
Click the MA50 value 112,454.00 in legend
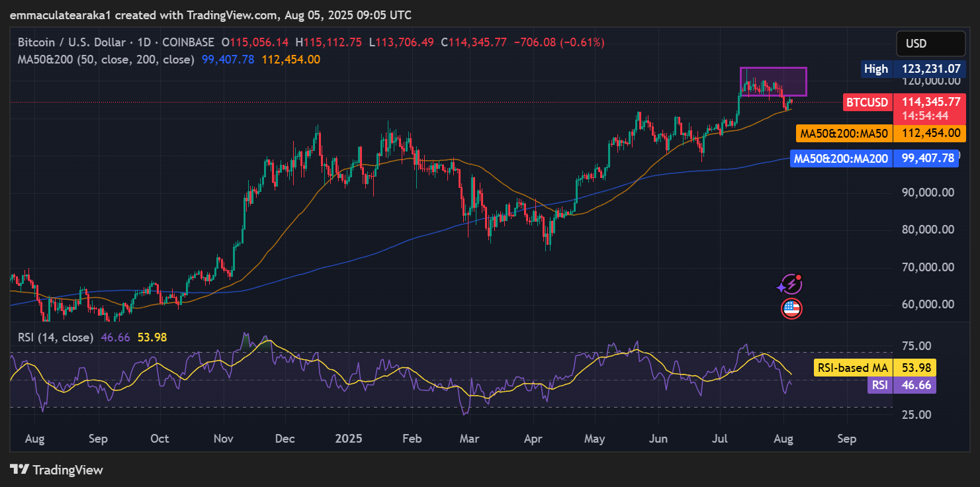click(291, 60)
